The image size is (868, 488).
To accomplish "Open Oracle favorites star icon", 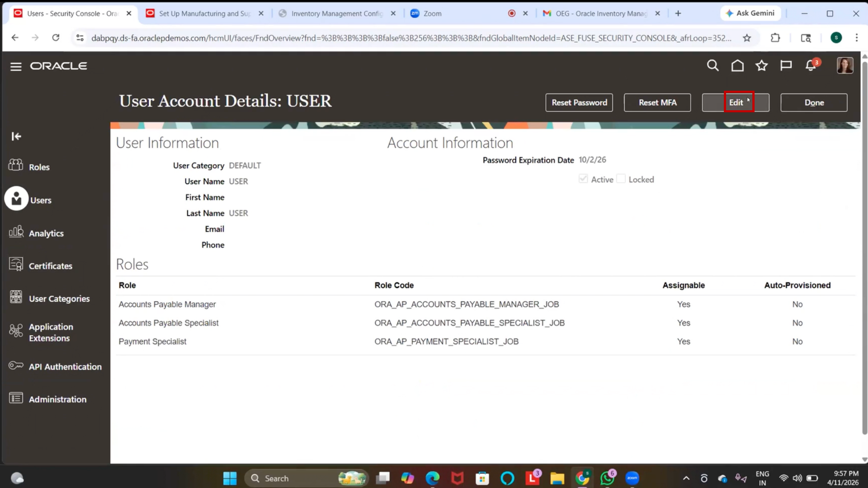I will pos(762,66).
